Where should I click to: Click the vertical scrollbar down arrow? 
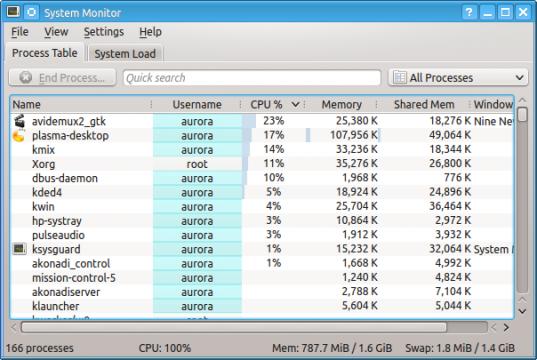click(x=522, y=311)
